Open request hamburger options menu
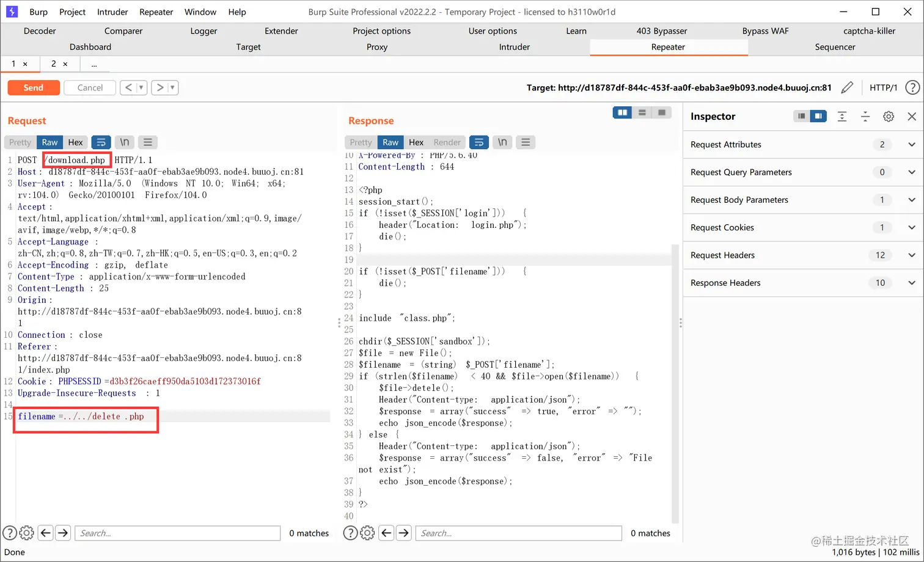This screenshot has width=924, height=562. (148, 142)
